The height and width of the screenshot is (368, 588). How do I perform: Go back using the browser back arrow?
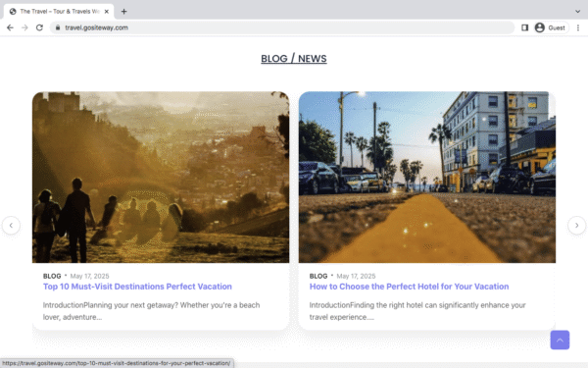pos(10,27)
